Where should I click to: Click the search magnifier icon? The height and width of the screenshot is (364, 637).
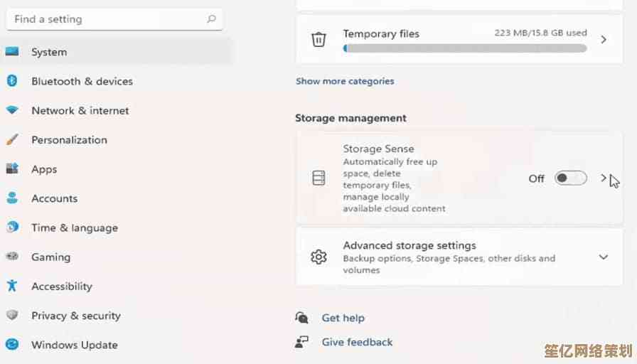(211, 19)
